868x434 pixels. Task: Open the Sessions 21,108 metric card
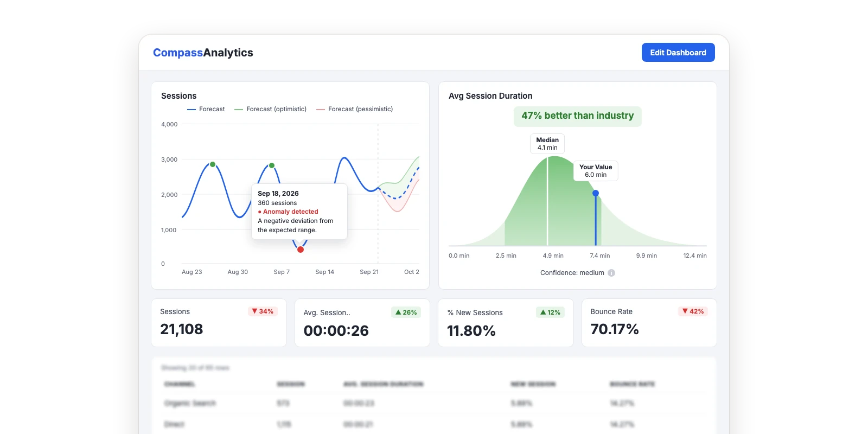pos(219,323)
